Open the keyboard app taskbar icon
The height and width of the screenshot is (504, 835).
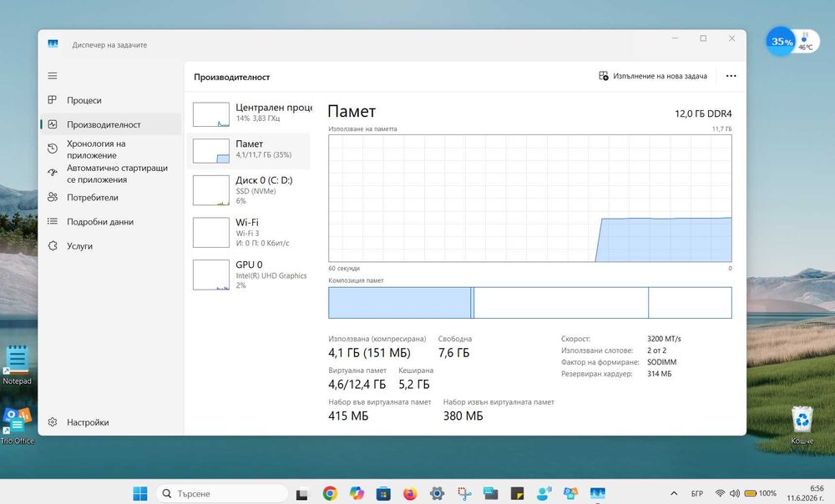(490, 493)
